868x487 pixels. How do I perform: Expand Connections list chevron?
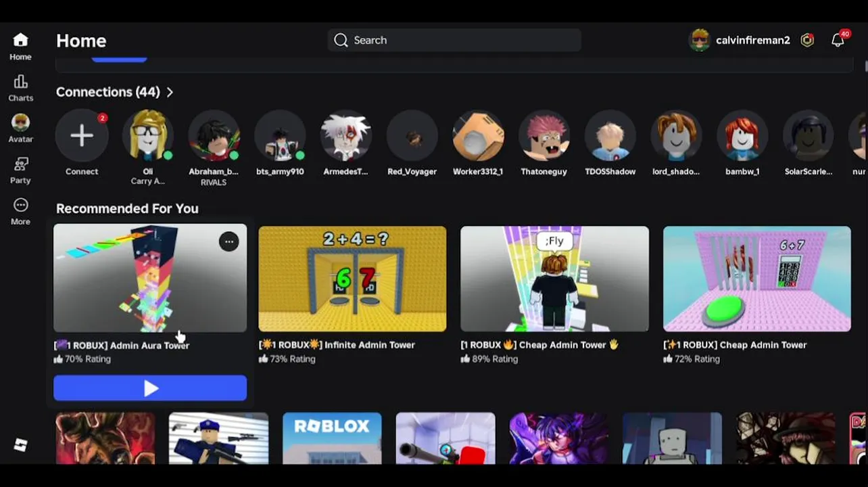(x=170, y=92)
